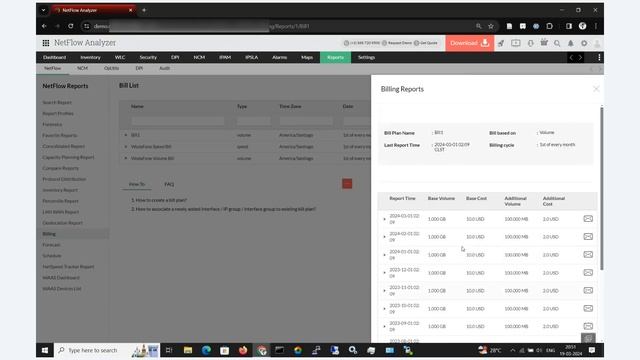The height and width of the screenshot is (360, 640).
Task: Open the user profile avatar icon
Action: point(597,43)
